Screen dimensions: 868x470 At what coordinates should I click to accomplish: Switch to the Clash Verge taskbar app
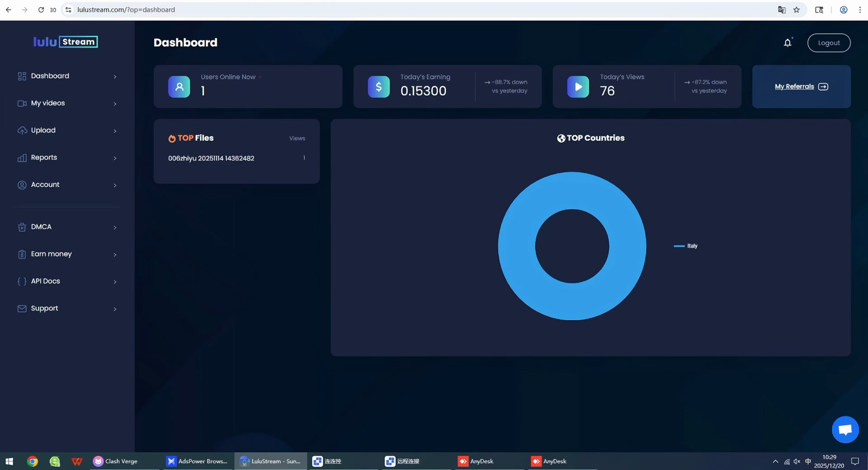pos(116,461)
